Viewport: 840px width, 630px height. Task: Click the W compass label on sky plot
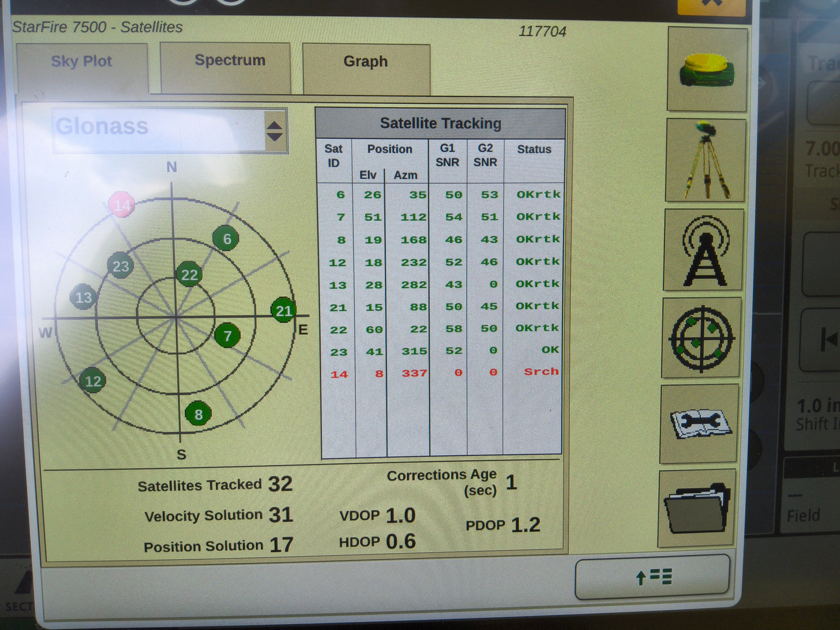click(x=45, y=332)
